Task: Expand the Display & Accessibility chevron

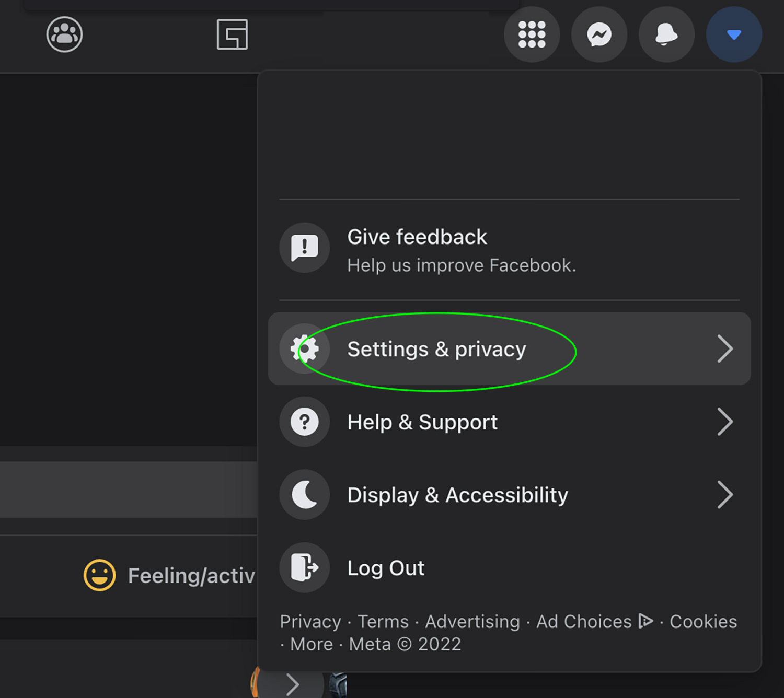Action: (x=725, y=495)
